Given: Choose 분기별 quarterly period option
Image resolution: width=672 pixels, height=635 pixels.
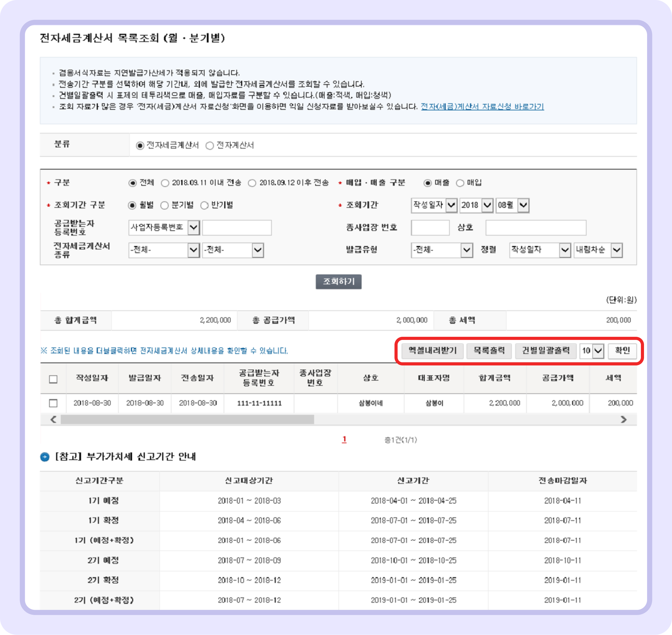Looking at the screenshot, I should (165, 205).
